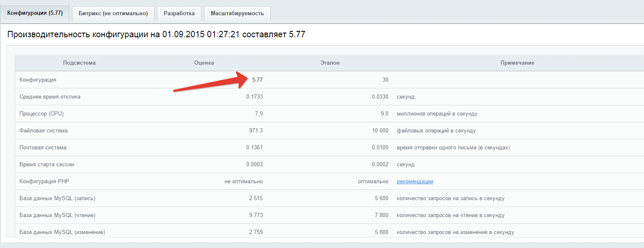Select the Процессор (CPU) row label
This screenshot has width=644, height=248.
click(41, 113)
